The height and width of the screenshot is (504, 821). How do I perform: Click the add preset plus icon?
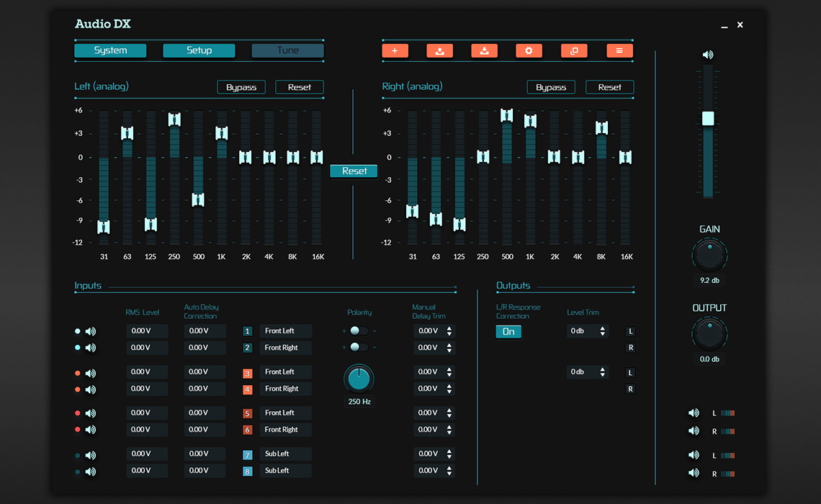pyautogui.click(x=395, y=50)
